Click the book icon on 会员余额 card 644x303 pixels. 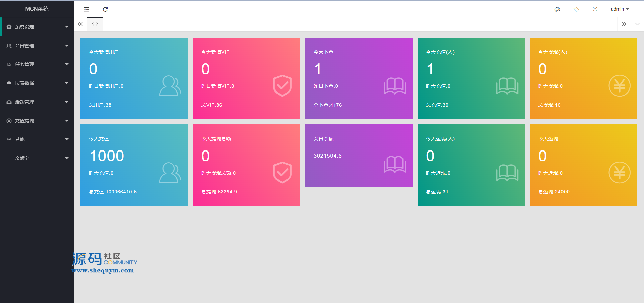coord(395,164)
